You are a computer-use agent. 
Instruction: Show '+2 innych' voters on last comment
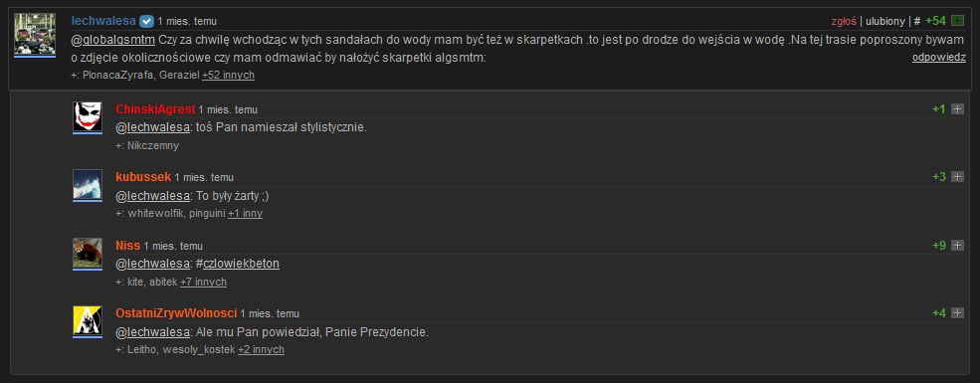[262, 350]
